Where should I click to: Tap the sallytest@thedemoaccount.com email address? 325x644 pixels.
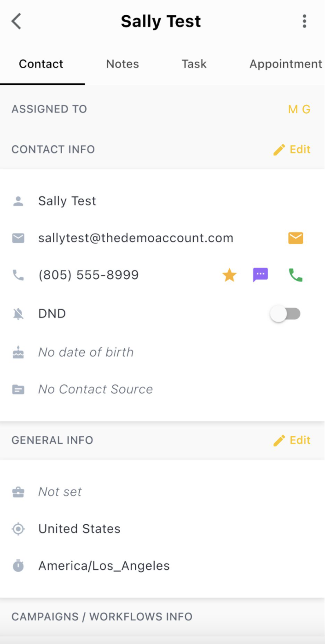coord(136,238)
